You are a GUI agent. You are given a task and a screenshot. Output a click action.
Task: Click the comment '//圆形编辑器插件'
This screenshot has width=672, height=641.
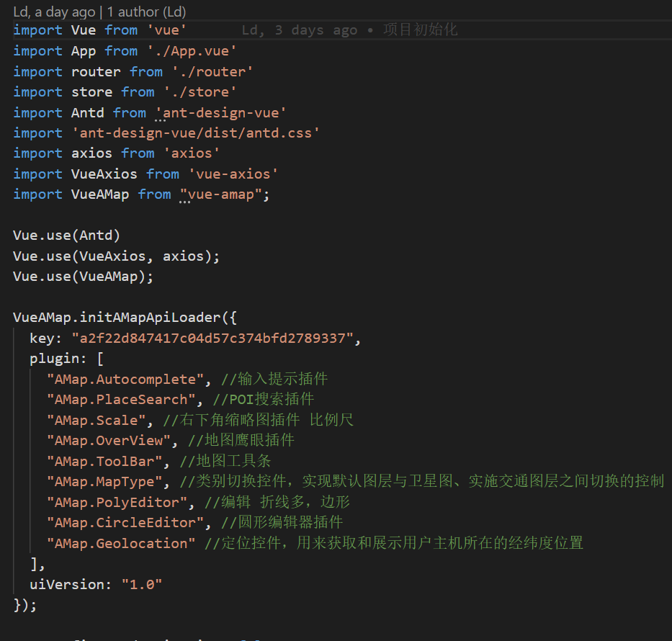[x=282, y=523]
